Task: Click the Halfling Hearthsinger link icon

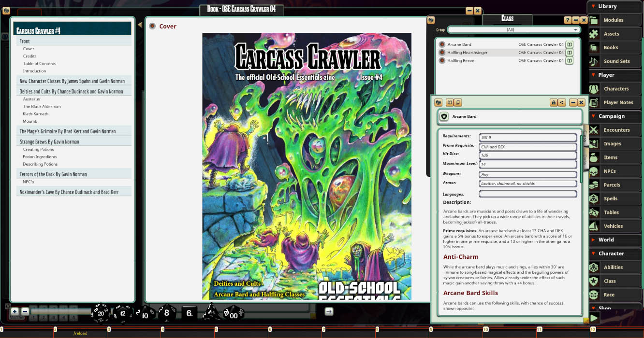Action: pyautogui.click(x=442, y=52)
